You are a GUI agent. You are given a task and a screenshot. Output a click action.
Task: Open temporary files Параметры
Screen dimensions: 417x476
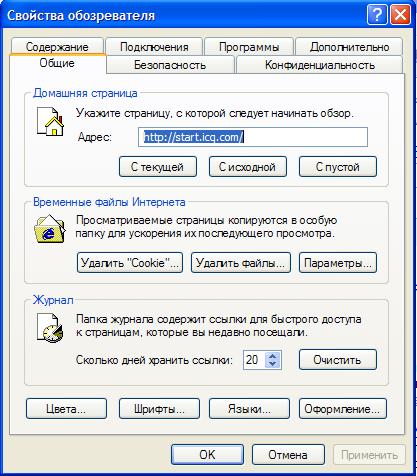click(x=338, y=263)
